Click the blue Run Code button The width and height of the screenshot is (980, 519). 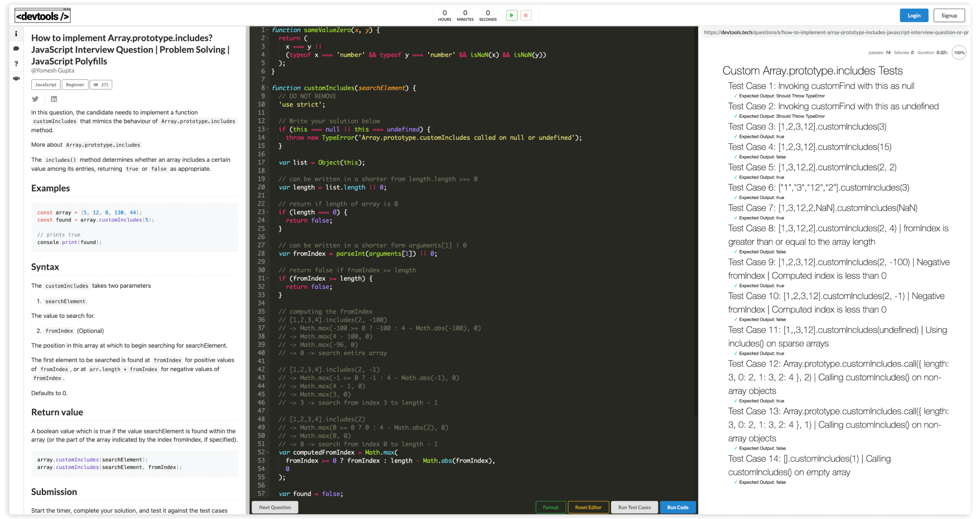coord(678,507)
